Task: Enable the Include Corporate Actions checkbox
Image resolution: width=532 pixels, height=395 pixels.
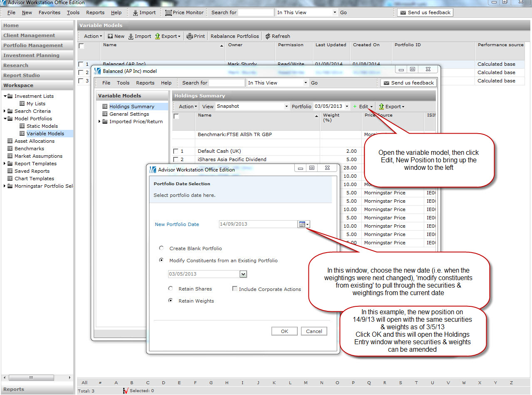Action: (x=235, y=289)
